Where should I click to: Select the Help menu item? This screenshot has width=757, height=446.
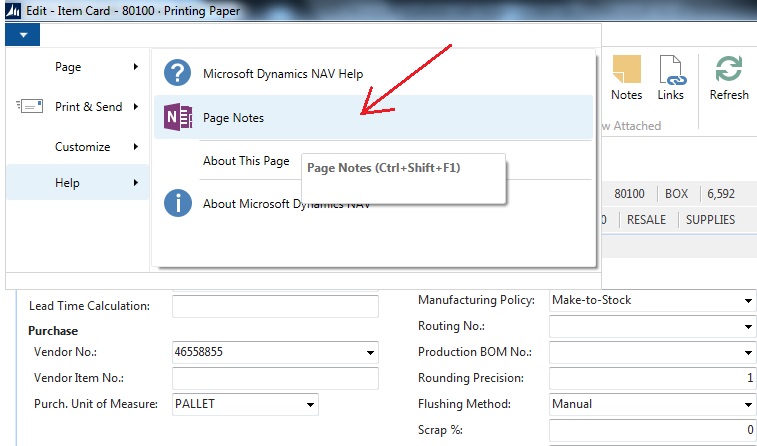pos(77,182)
